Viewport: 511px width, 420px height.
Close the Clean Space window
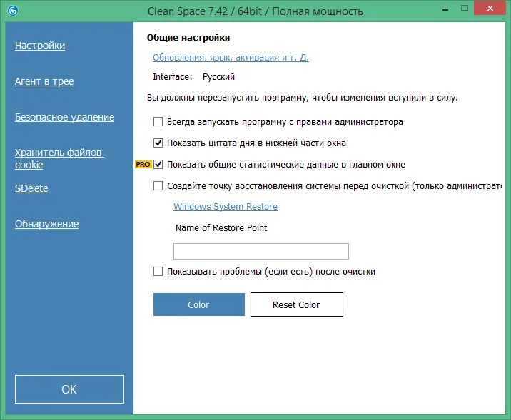pyautogui.click(x=490, y=8)
